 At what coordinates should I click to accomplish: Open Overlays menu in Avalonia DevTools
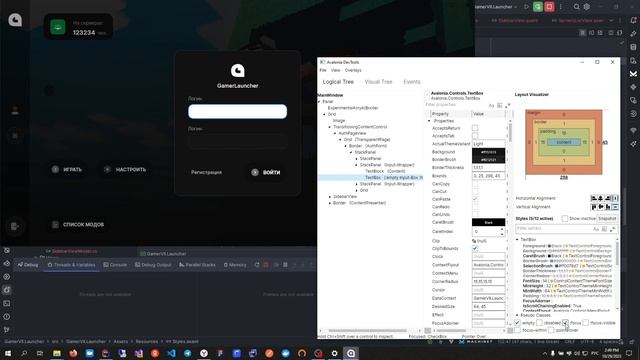coord(353,70)
